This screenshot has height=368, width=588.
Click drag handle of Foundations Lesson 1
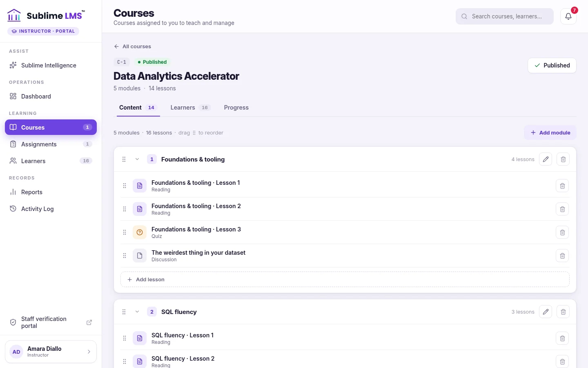pyautogui.click(x=125, y=186)
